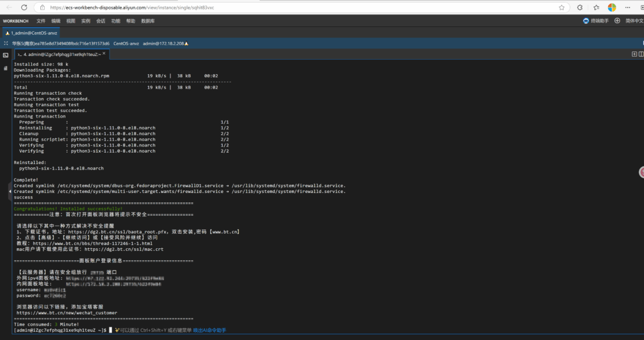
Task: Click the colorful browser profile icon
Action: coord(612,8)
